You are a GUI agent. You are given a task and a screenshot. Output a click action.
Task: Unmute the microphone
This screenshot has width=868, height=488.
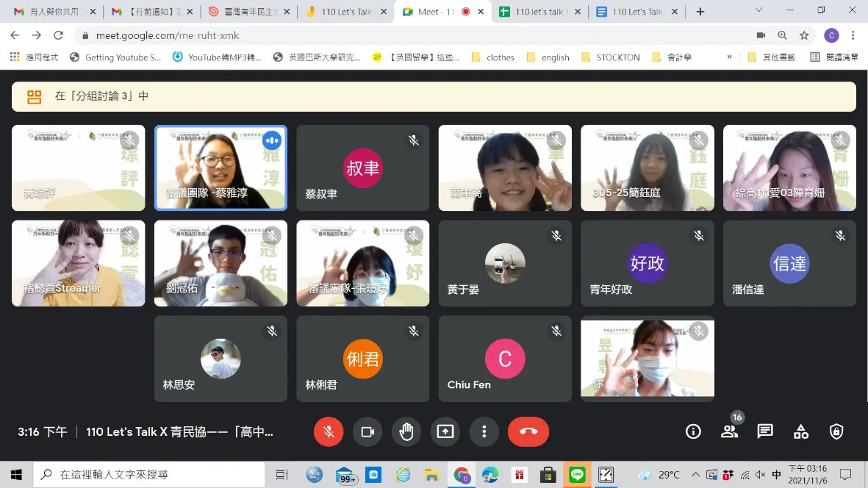tap(329, 431)
